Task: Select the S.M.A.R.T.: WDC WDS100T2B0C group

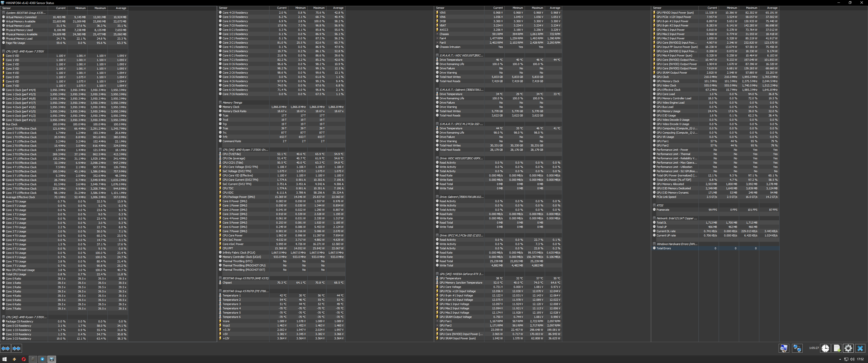Action: [x=498, y=55]
